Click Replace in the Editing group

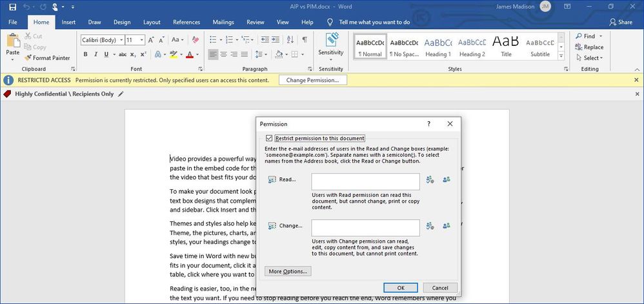pyautogui.click(x=589, y=47)
